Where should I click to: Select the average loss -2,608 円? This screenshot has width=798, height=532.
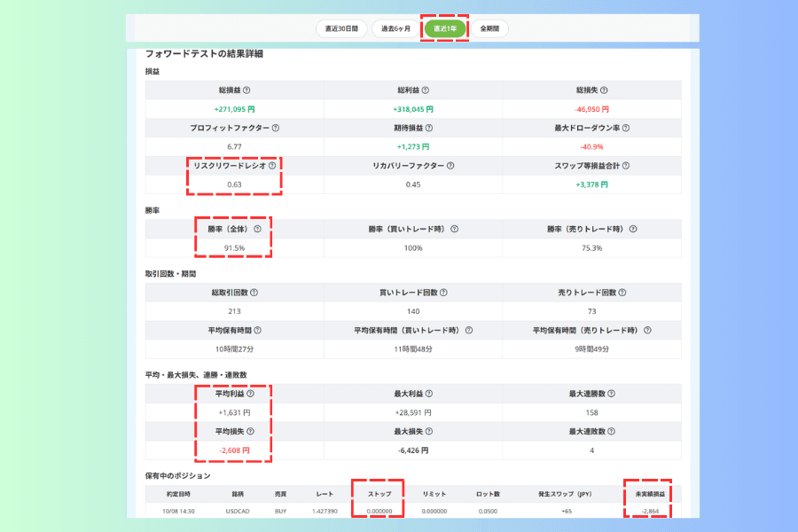point(235,450)
